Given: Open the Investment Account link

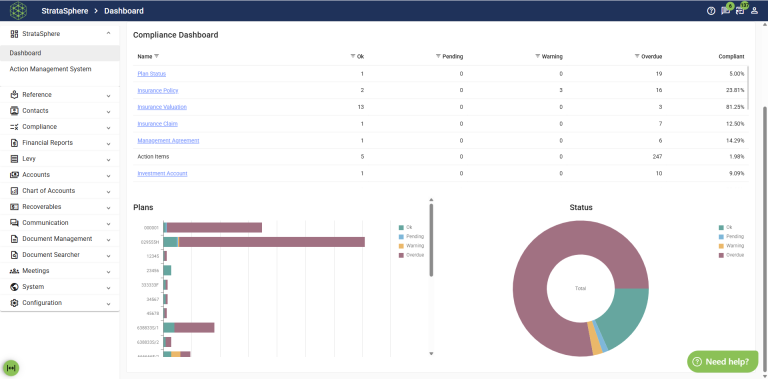Looking at the screenshot, I should (x=163, y=174).
